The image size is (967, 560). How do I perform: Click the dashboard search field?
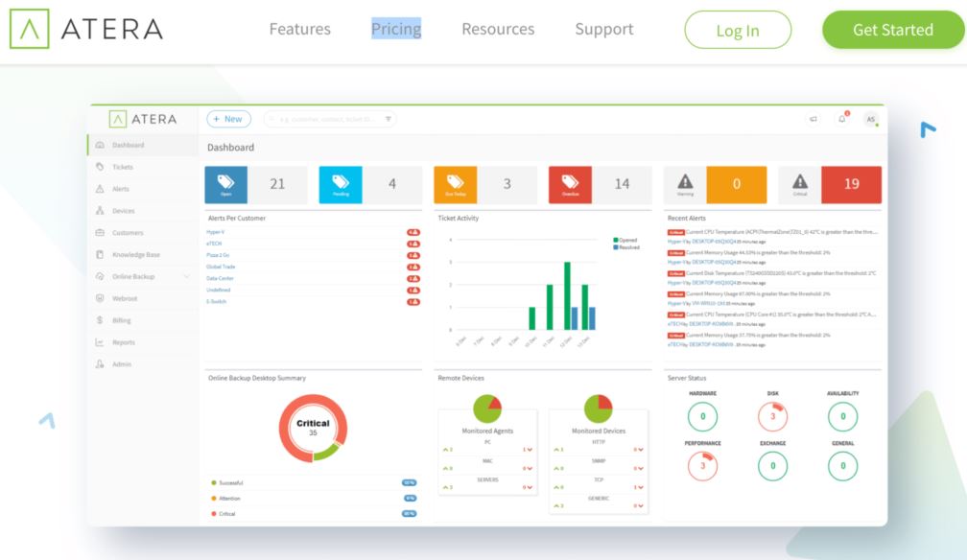point(329,119)
